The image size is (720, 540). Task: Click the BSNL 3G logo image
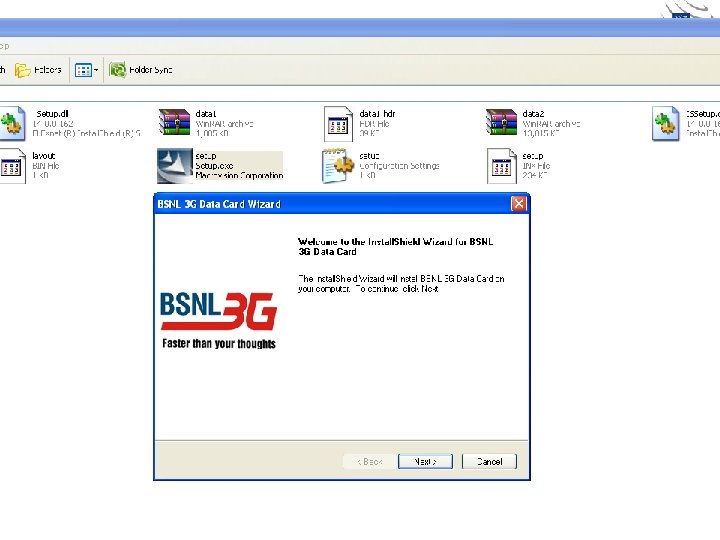219,320
